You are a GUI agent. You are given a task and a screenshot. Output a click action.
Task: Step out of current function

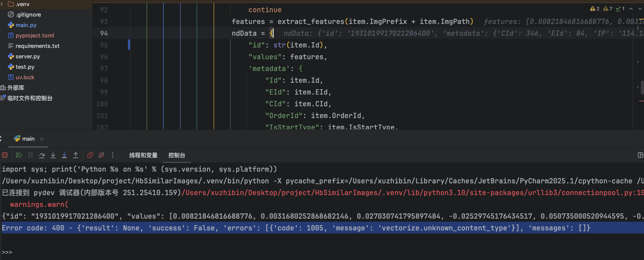pos(76,155)
